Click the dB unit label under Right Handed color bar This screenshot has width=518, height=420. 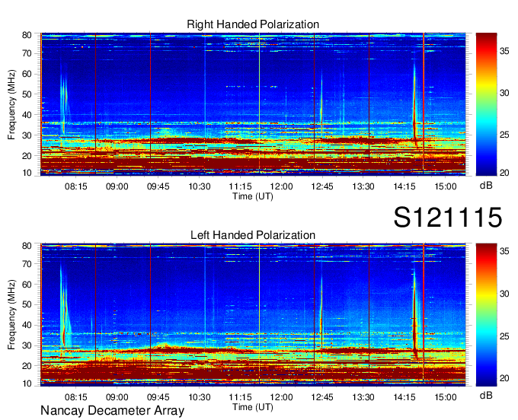pos(486,186)
